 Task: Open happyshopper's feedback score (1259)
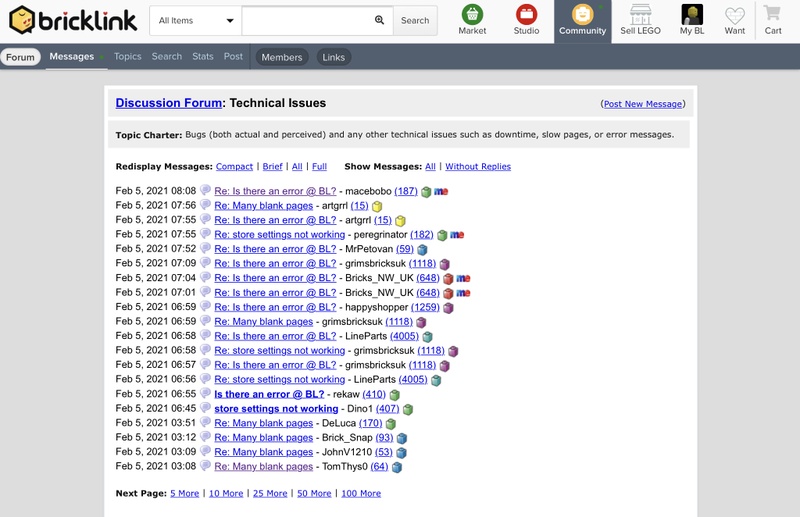pos(425,307)
